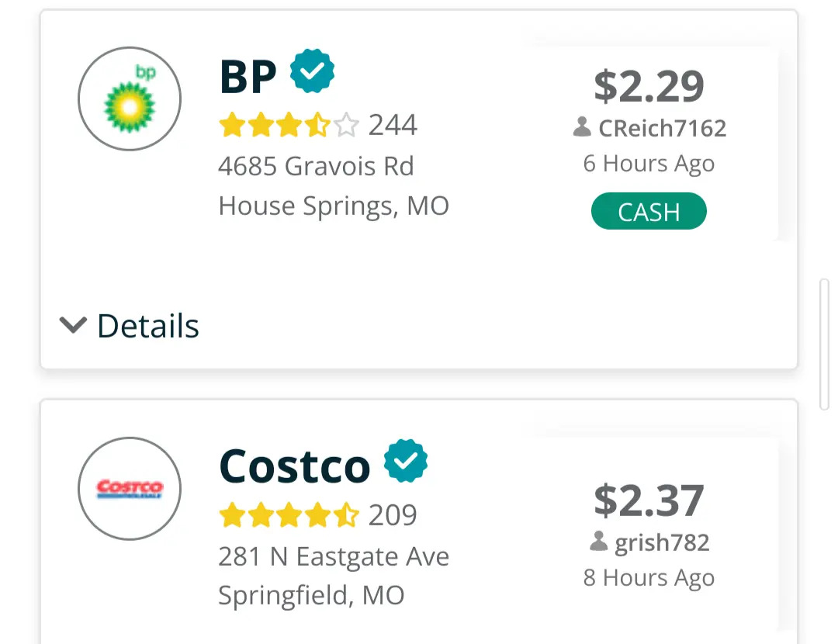The image size is (838, 644).
Task: Click the page scrollbar thumb
Action: (825, 344)
